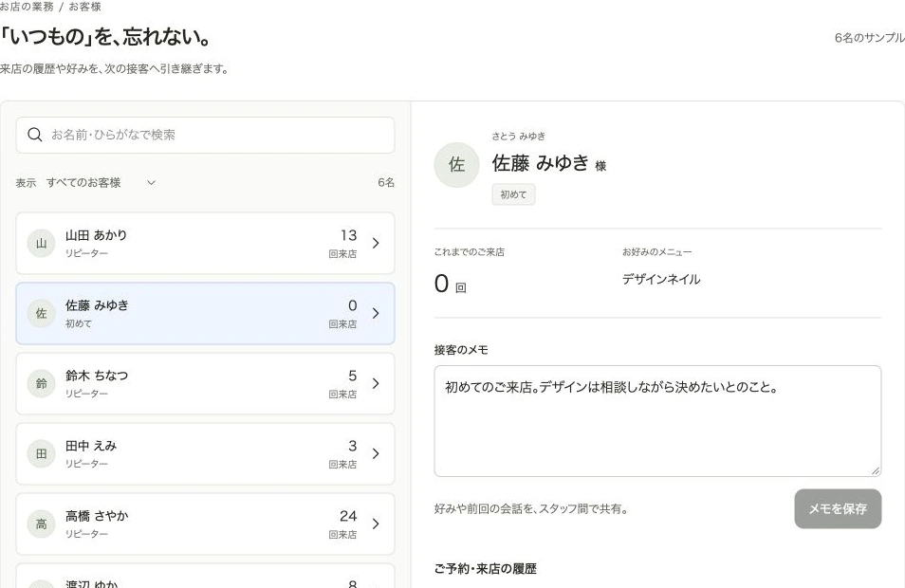Select the 高橋 さやか customer name

point(97,516)
